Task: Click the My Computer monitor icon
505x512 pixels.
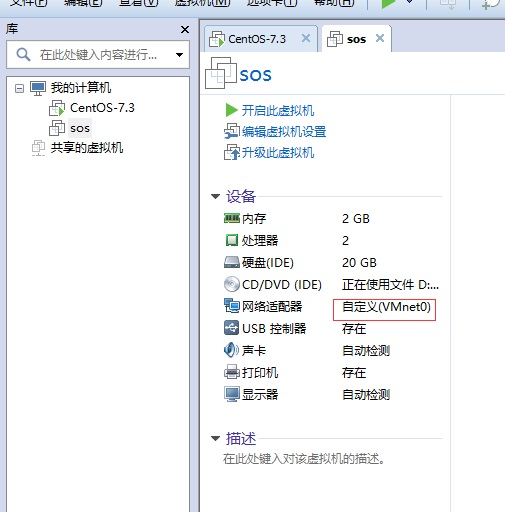Action: click(x=38, y=88)
